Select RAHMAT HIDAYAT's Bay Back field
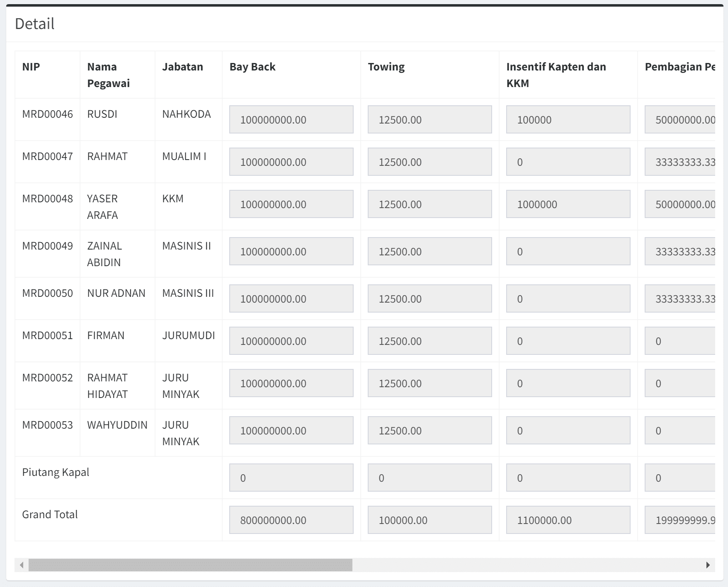The height and width of the screenshot is (587, 728). coord(291,383)
